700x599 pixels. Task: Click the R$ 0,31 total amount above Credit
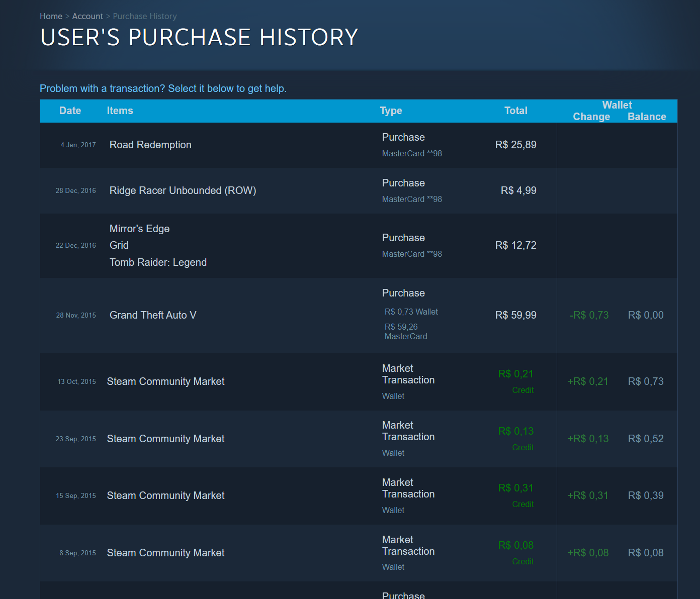coord(515,488)
